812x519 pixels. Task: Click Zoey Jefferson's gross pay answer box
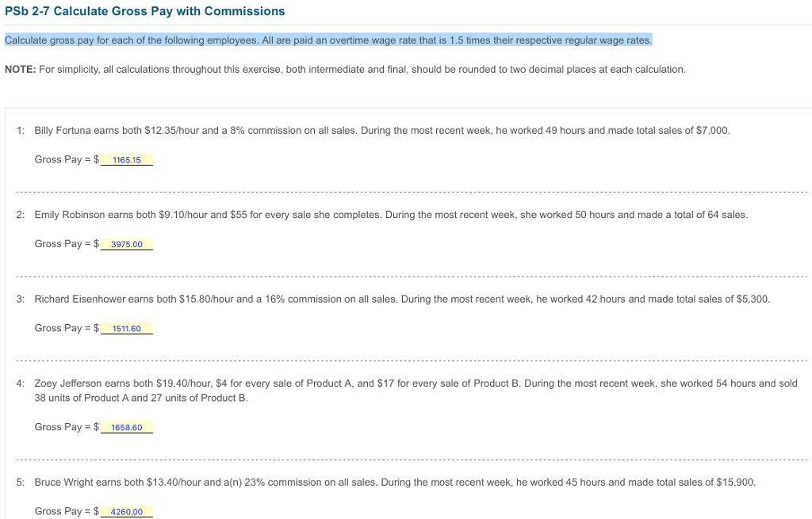pyautogui.click(x=126, y=427)
